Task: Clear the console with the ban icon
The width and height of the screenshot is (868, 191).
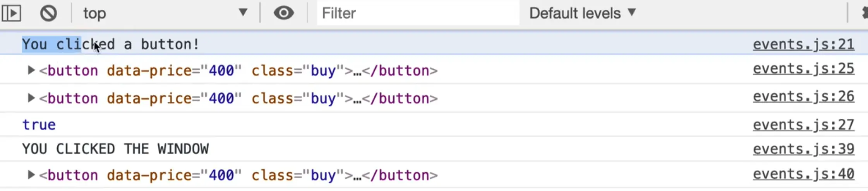Action: 48,14
